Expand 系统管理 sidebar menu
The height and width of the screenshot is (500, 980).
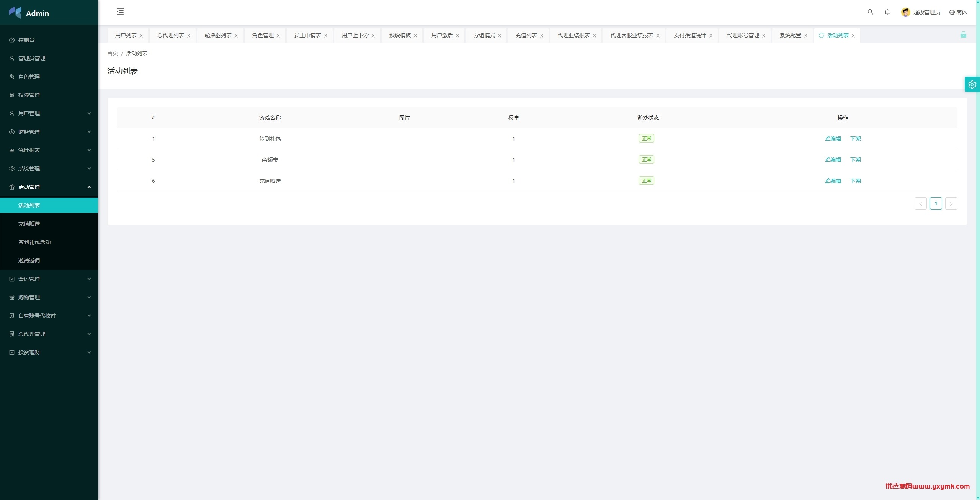(49, 169)
